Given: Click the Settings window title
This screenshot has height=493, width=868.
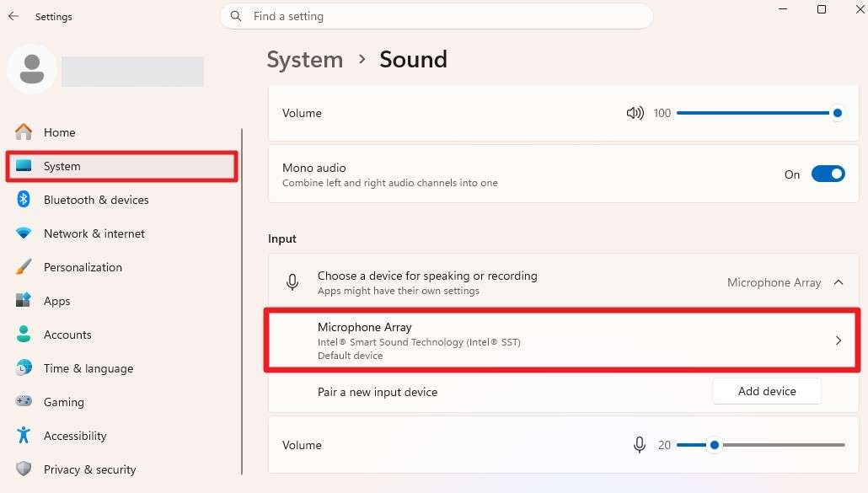Looking at the screenshot, I should 54,17.
